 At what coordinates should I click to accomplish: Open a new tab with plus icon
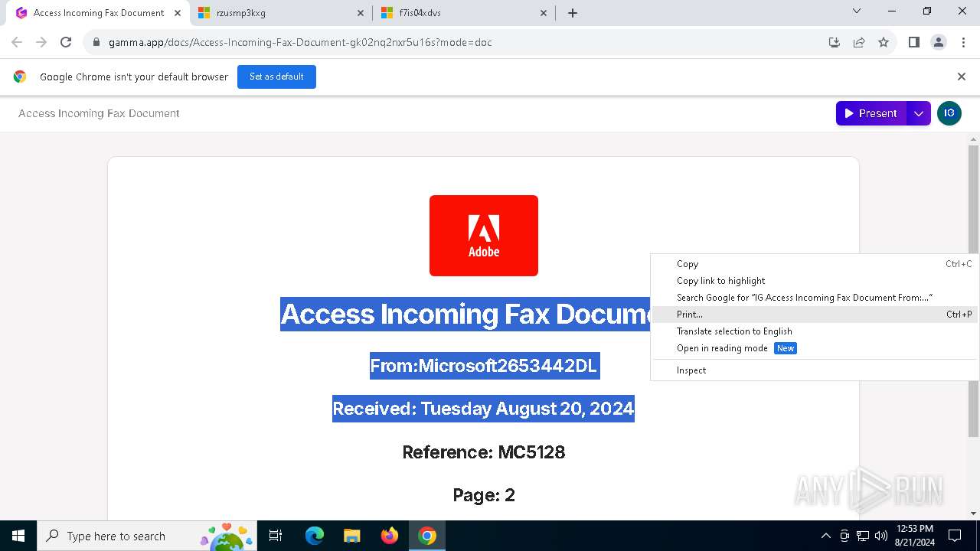tap(573, 13)
